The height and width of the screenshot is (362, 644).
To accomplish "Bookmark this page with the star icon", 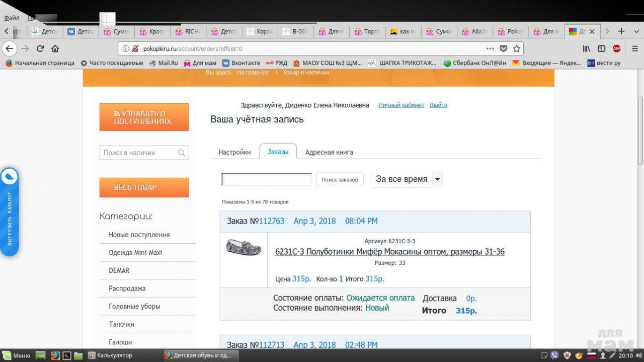I will (x=516, y=49).
